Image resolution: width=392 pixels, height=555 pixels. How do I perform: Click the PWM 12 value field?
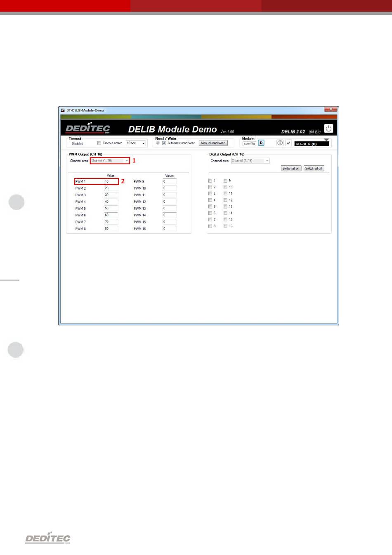click(169, 202)
